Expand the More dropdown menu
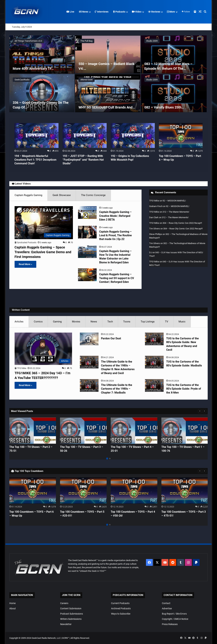The width and height of the screenshot is (217, 644). tap(172, 12)
